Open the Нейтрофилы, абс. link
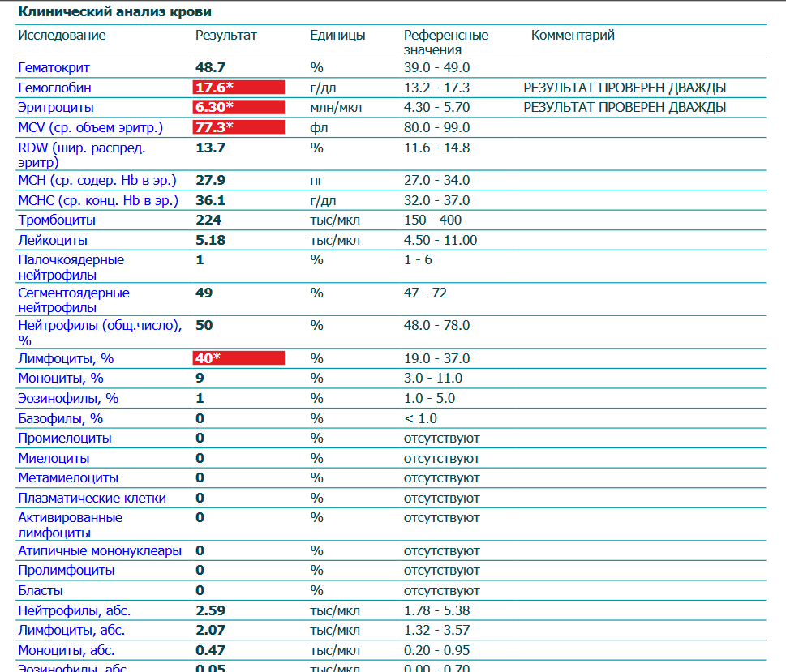 tap(74, 610)
